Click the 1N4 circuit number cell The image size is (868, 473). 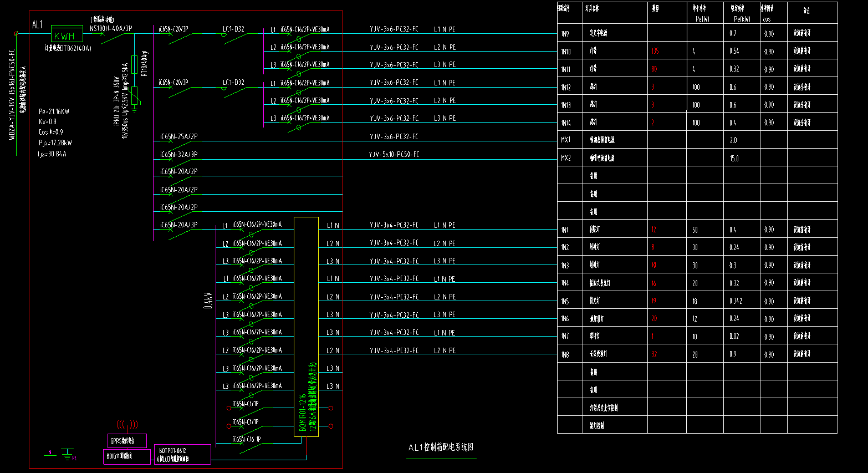click(x=564, y=283)
